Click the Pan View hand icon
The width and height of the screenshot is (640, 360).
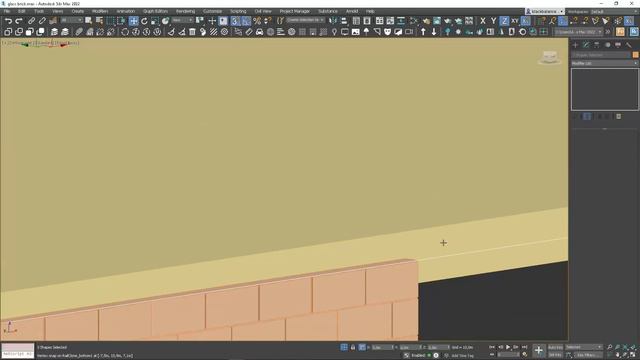[x=618, y=355]
